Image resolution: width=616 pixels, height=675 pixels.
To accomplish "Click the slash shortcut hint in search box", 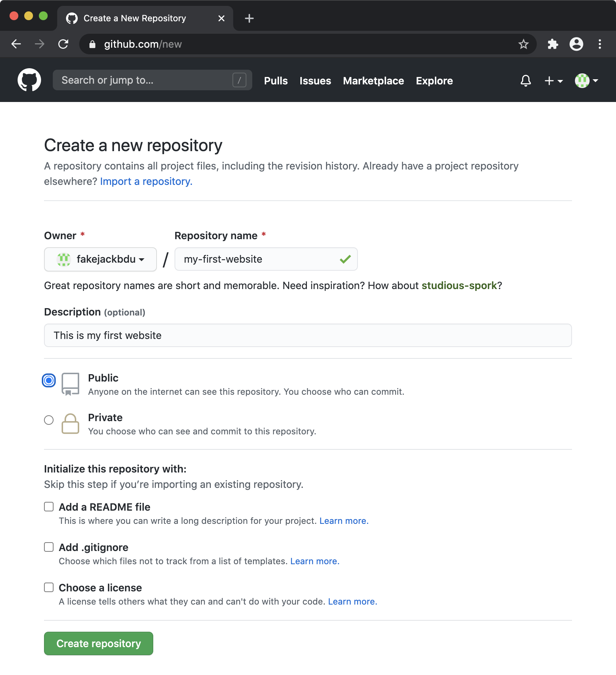I will click(x=239, y=80).
